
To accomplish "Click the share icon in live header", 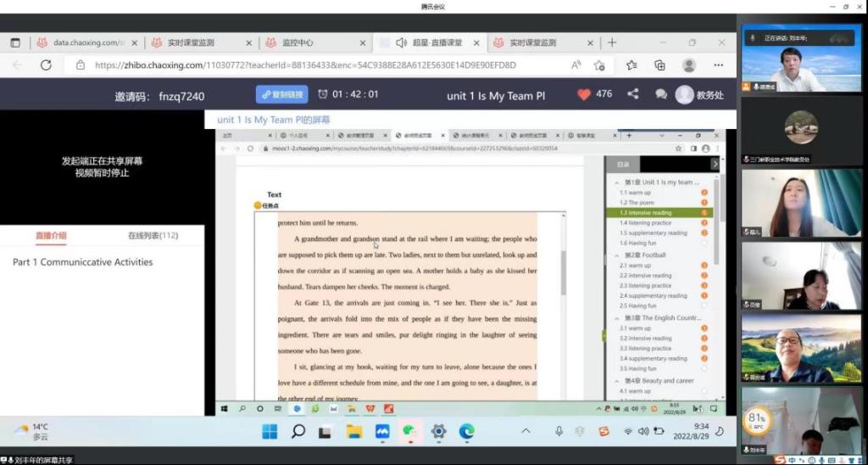I will [633, 94].
